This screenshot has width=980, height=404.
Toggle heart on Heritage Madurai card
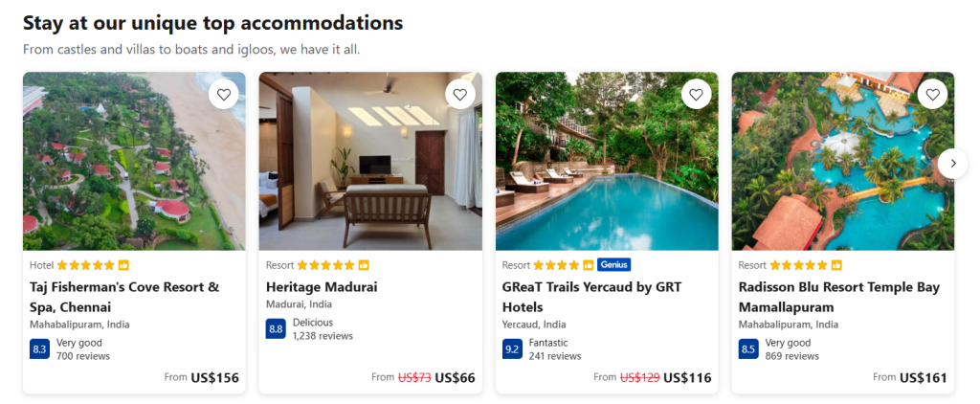coord(460,94)
